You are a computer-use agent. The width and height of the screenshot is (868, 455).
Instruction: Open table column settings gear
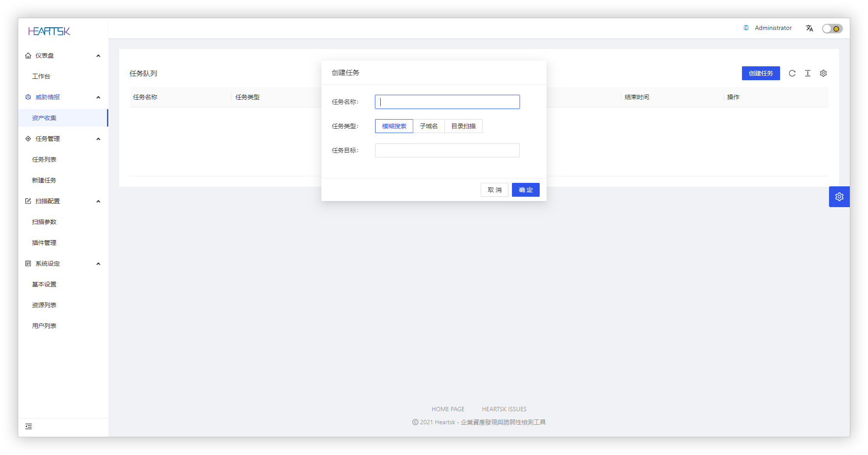(x=823, y=73)
